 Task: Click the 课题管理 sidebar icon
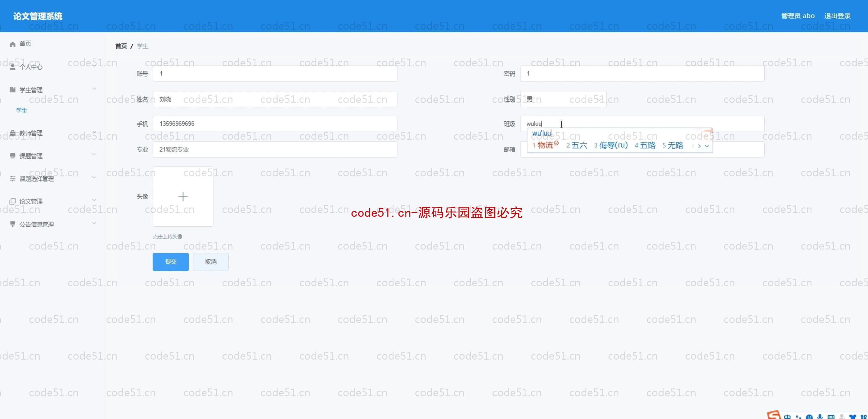point(13,155)
